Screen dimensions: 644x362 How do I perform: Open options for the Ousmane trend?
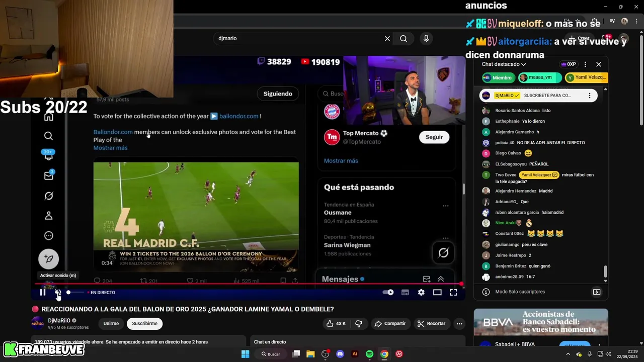click(x=445, y=206)
